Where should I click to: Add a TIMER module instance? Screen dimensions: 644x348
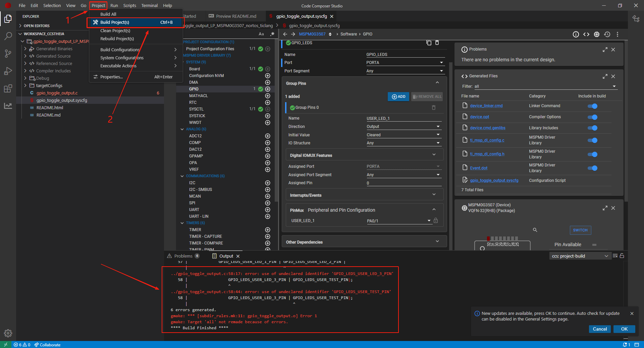coord(268,230)
